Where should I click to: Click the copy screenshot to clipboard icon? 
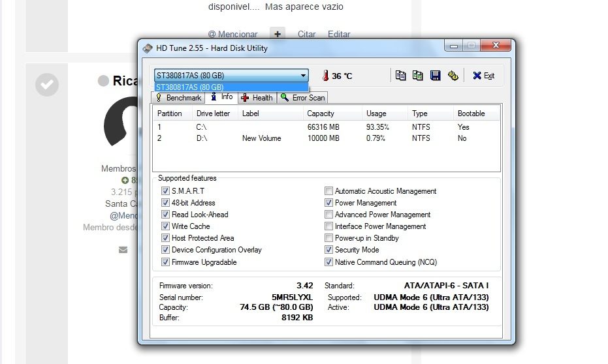click(417, 76)
